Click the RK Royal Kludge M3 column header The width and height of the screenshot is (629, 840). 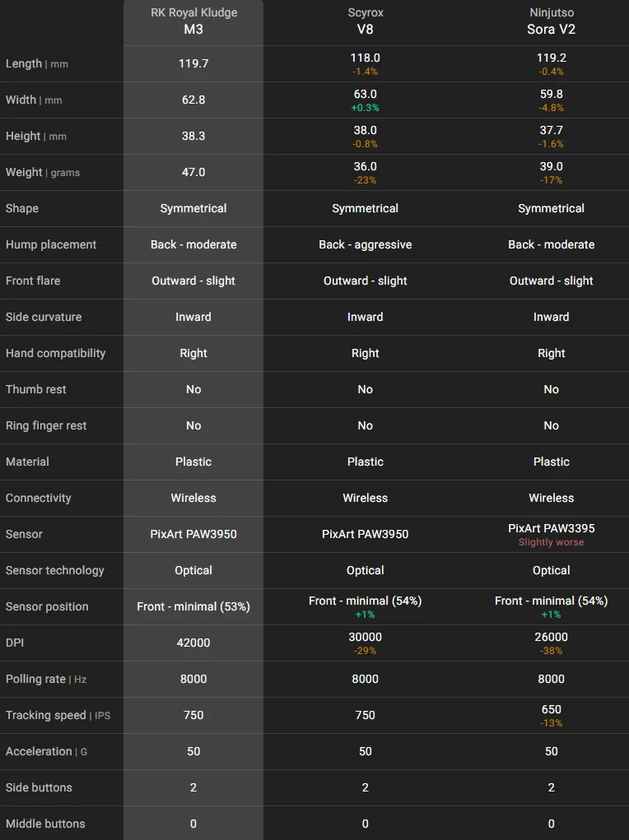[x=193, y=21]
